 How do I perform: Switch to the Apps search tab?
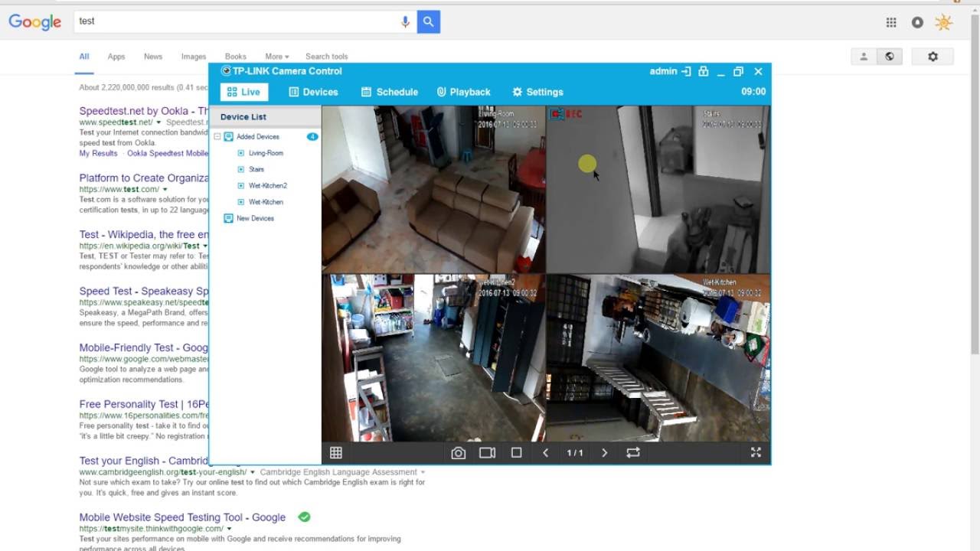[x=116, y=57]
